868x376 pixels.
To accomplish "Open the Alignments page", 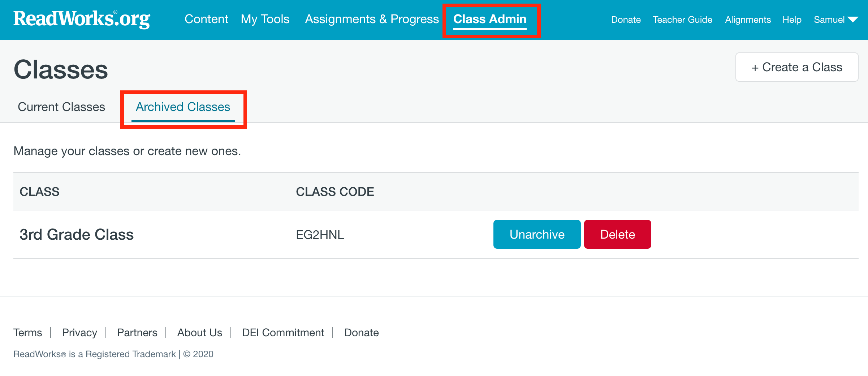I will click(747, 20).
